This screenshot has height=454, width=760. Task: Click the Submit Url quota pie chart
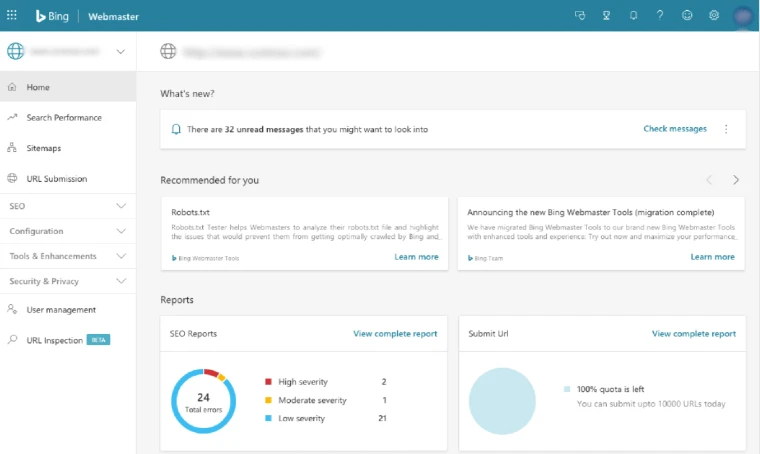(502, 401)
